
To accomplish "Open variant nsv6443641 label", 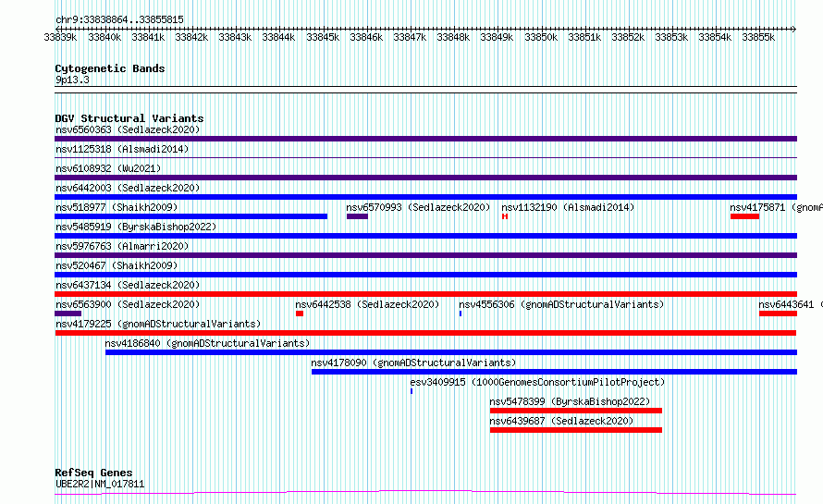I will [791, 304].
